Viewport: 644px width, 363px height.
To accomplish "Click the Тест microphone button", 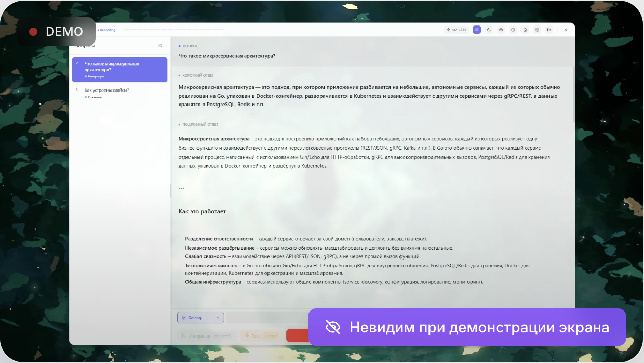I will coord(261,335).
